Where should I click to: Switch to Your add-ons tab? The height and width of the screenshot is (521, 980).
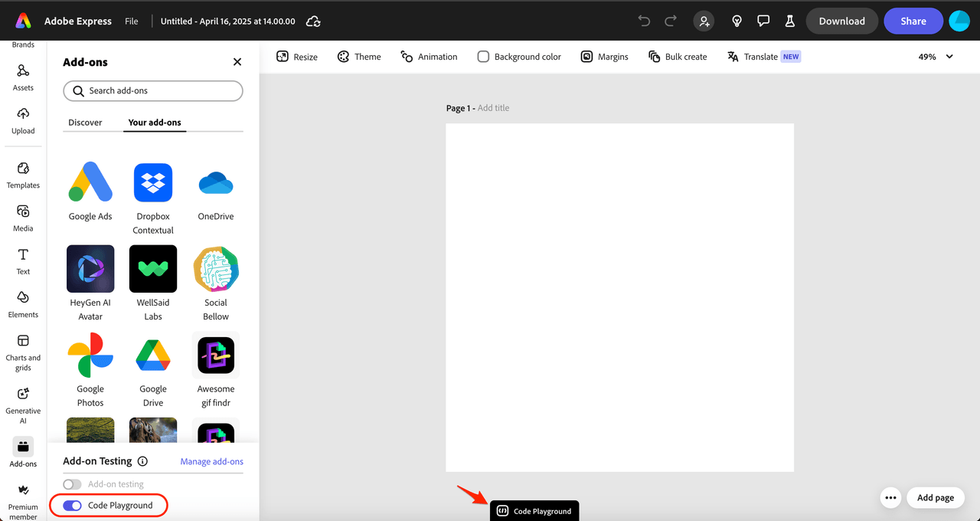click(x=155, y=123)
